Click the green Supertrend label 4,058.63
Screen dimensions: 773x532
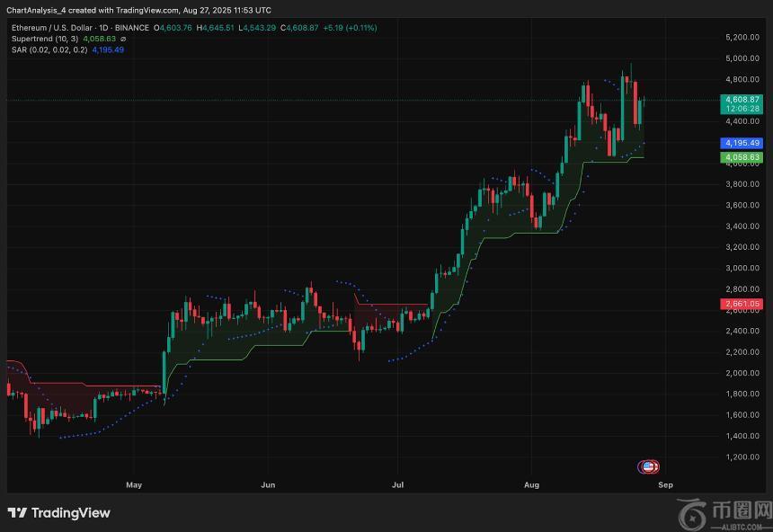[x=742, y=157]
